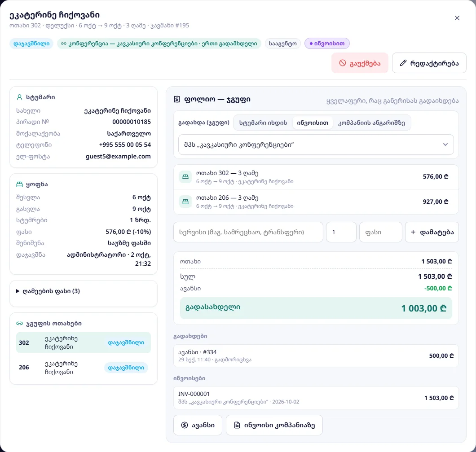
Task: Click the purple ინვოისით badge in the header
Action: pyautogui.click(x=327, y=44)
